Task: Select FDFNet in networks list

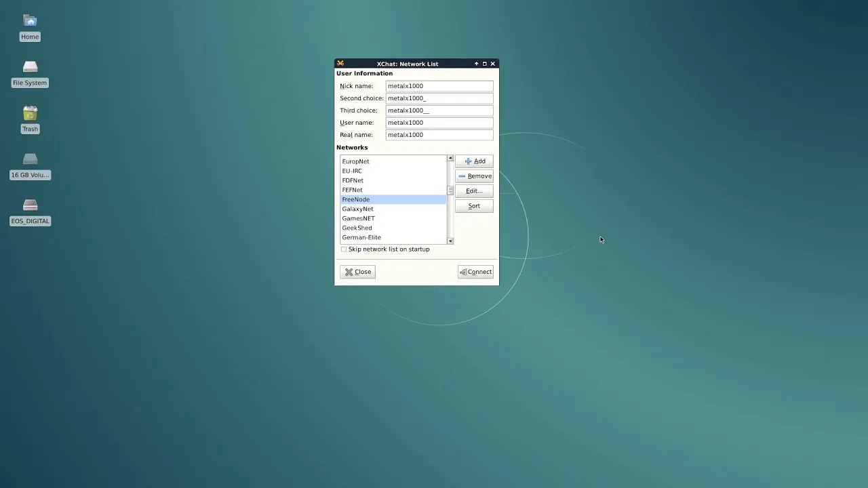Action: point(393,180)
